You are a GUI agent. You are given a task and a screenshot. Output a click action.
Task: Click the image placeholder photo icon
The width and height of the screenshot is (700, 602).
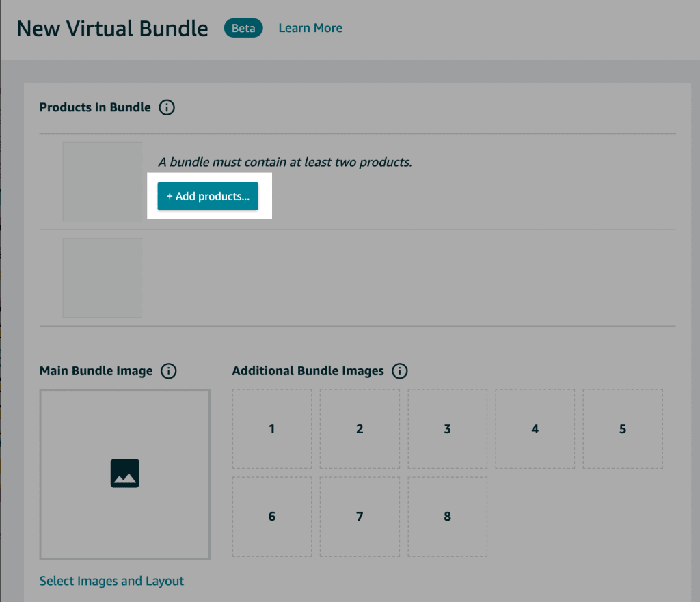[x=124, y=473]
